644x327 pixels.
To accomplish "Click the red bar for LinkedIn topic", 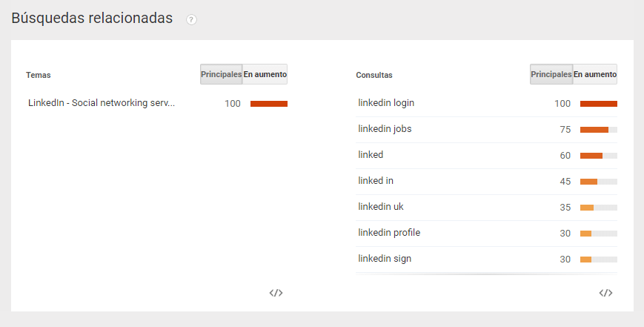I will click(268, 104).
